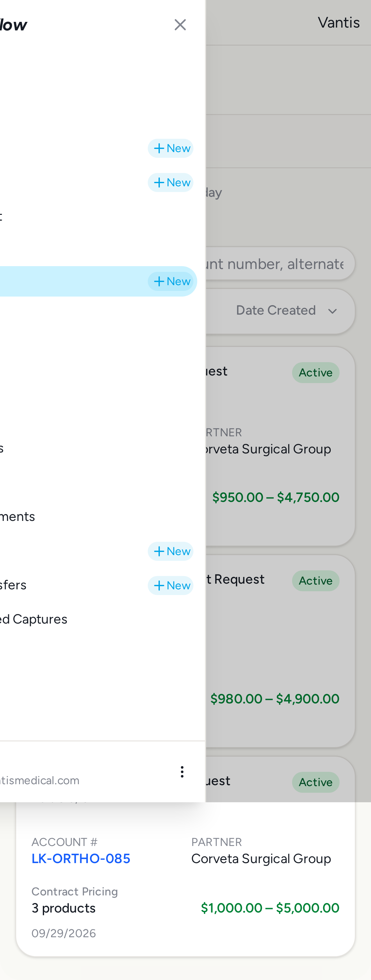The image size is (371, 980).
Task: Click the tismedical.com email at the drawer bottom
Action: click(40, 781)
